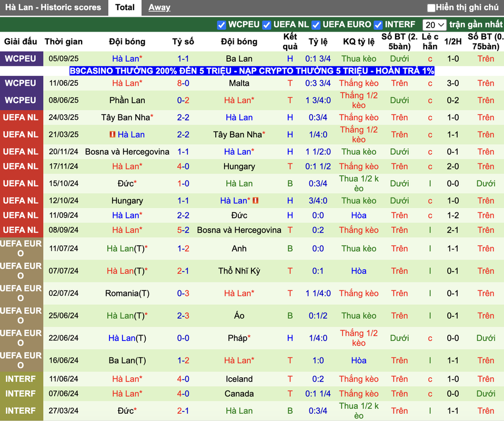Select the KQ tỷ lệ column header
Screen dimensions: 504x421
(359, 42)
